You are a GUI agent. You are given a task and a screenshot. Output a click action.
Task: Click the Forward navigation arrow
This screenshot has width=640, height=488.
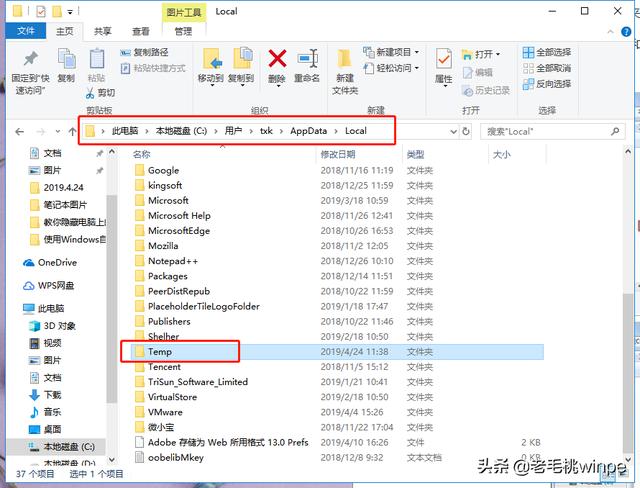[41, 131]
